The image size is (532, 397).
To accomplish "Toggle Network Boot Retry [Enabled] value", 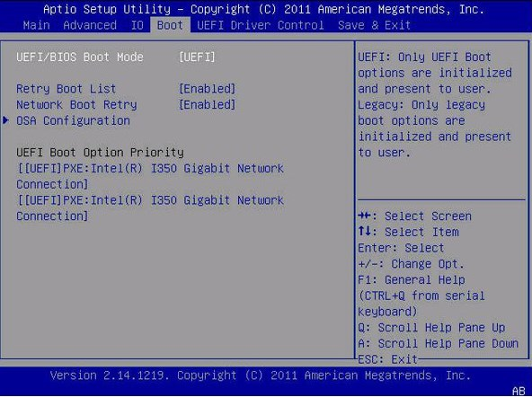I will click(x=207, y=105).
